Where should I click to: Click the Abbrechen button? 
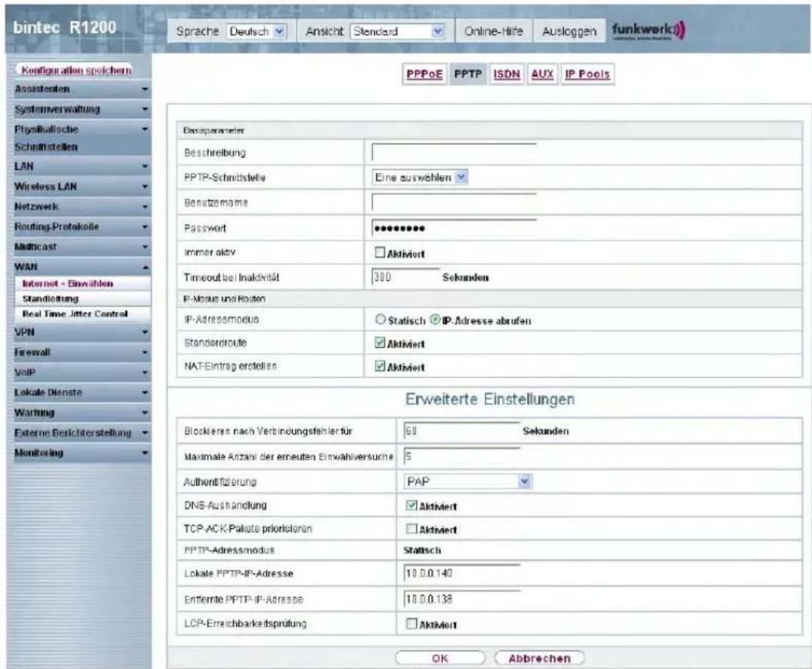[x=539, y=658]
